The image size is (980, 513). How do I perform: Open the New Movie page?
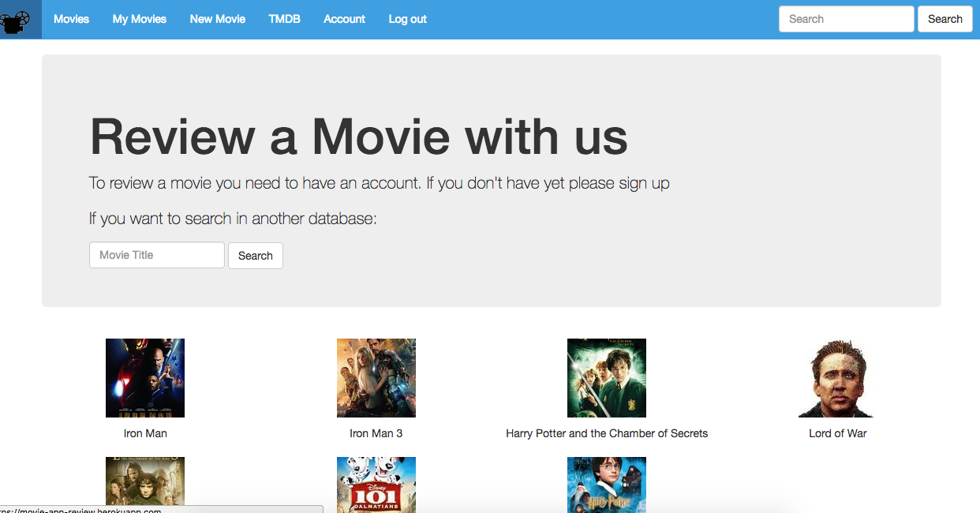tap(218, 19)
